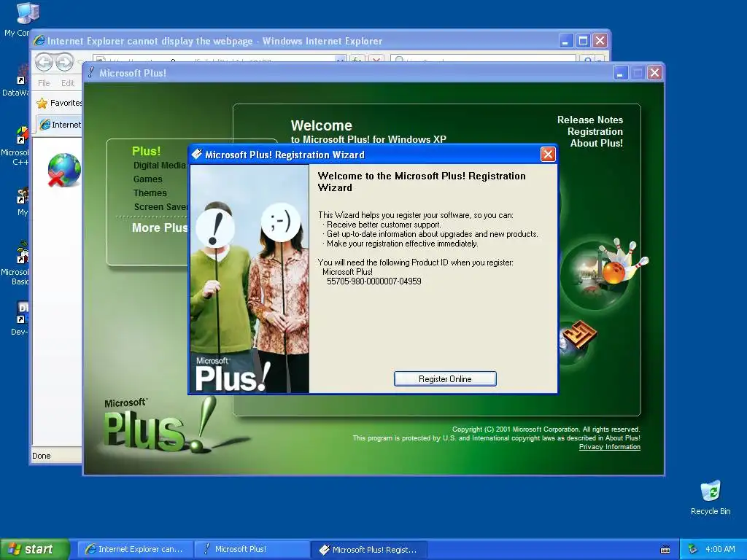Click the Internet Explorer address bar
Screen dimensions: 747x560
(219, 59)
